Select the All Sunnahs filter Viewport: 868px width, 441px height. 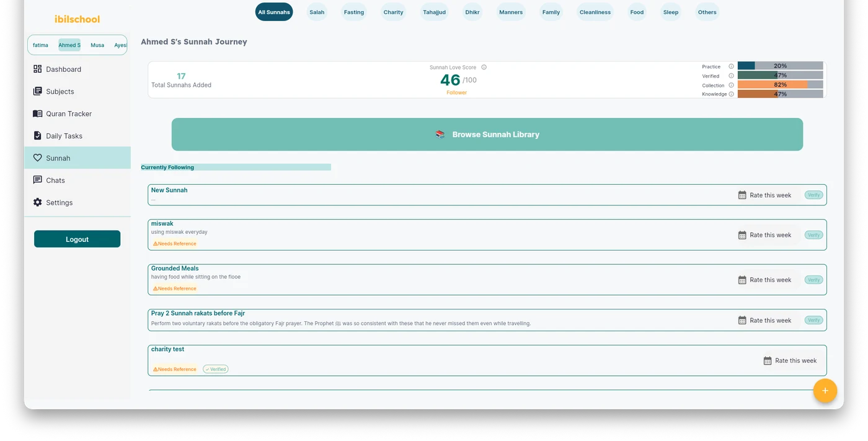click(274, 12)
